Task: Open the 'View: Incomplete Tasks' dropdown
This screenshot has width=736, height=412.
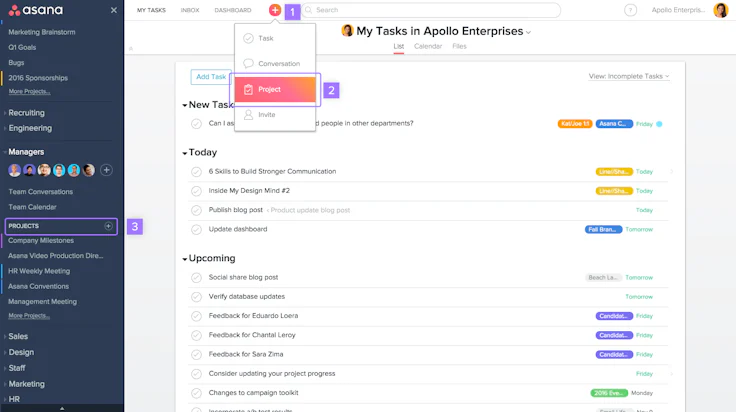Action: click(629, 76)
